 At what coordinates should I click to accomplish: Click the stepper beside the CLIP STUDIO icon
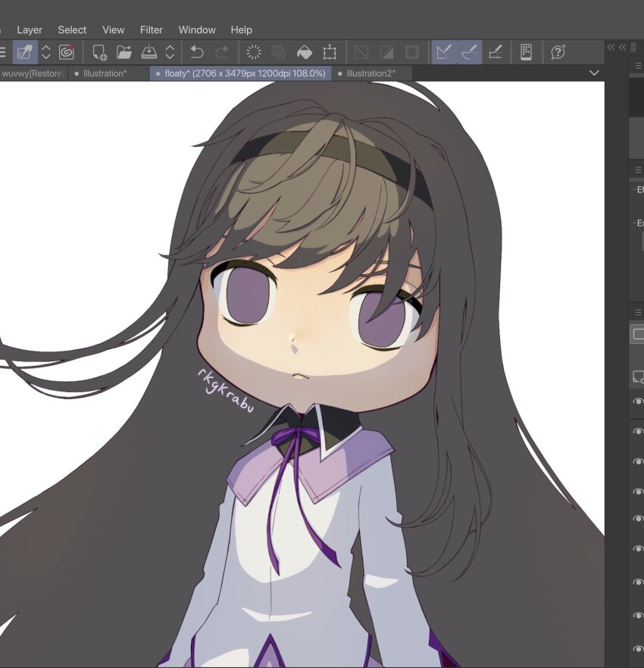(x=45, y=52)
